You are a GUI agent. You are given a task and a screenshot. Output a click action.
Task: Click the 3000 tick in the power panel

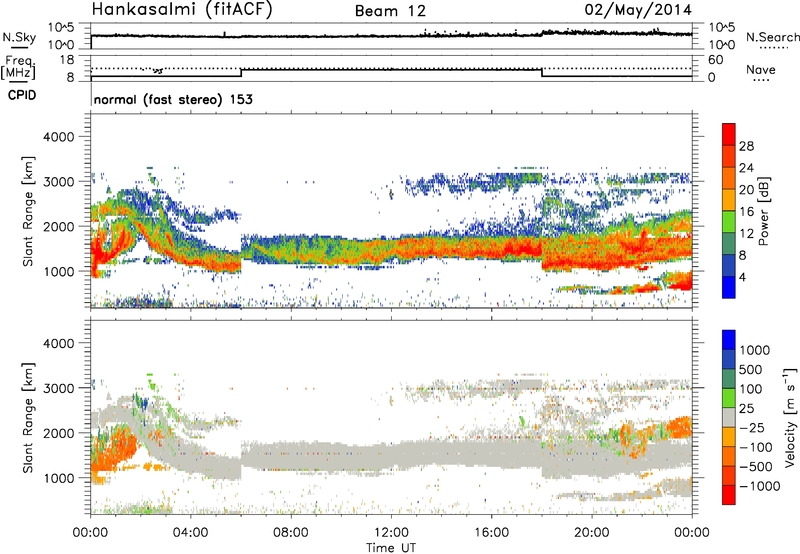[x=59, y=182]
